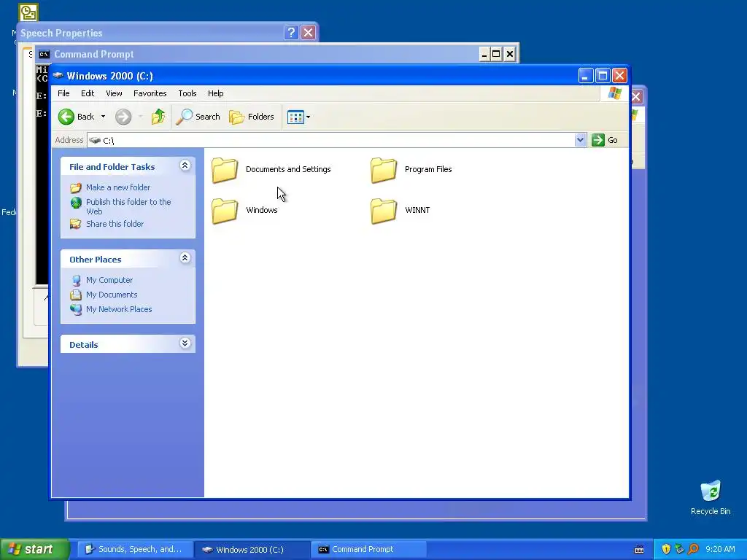Open the Views dropdown button
747x560 pixels.
click(x=298, y=117)
